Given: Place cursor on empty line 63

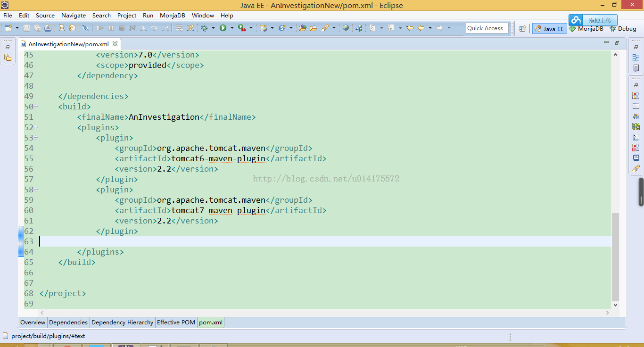Looking at the screenshot, I should pos(325,241).
